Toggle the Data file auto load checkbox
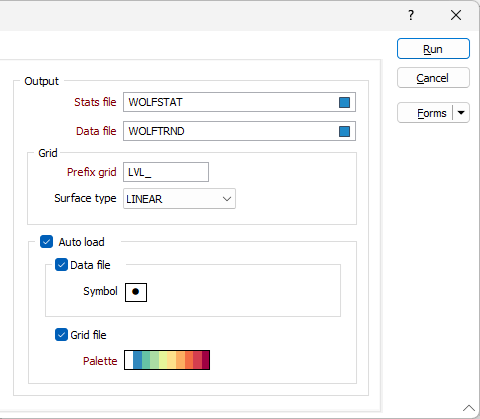The height and width of the screenshot is (419, 480). [61, 265]
